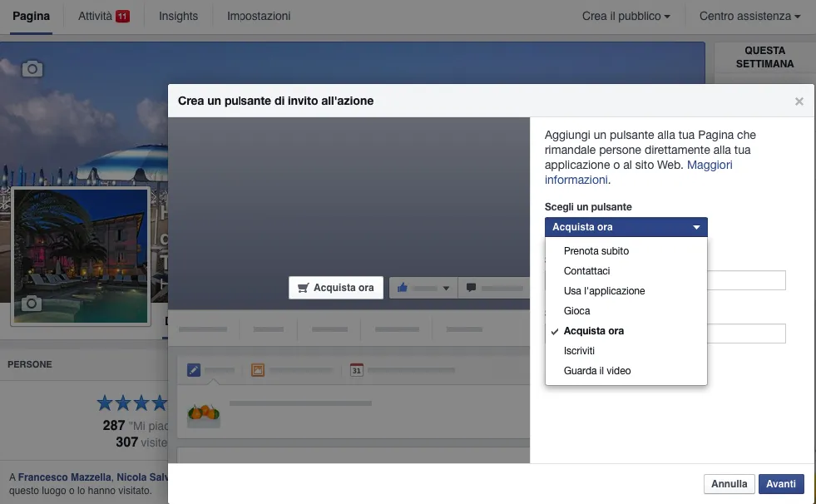Select Gioca option
This screenshot has height=504, width=816.
[626, 310]
